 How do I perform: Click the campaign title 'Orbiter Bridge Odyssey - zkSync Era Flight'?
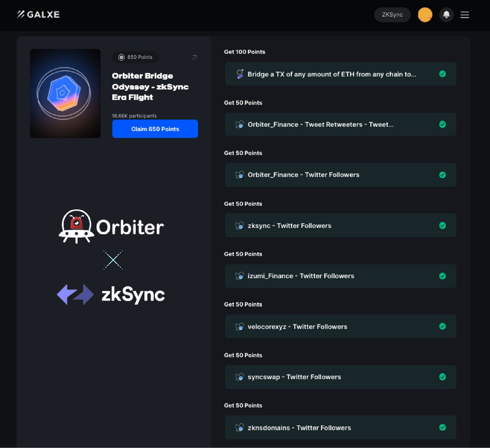point(150,86)
